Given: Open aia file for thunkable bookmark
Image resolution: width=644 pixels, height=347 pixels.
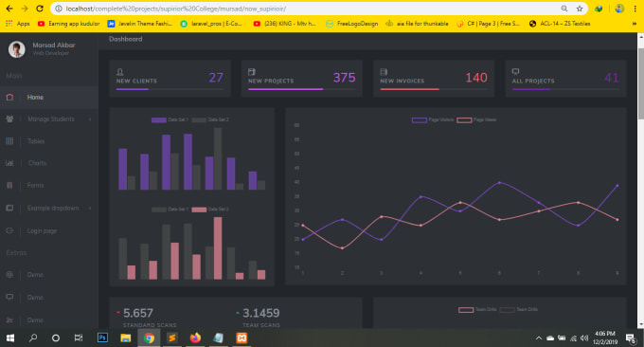Looking at the screenshot, I should (x=417, y=24).
